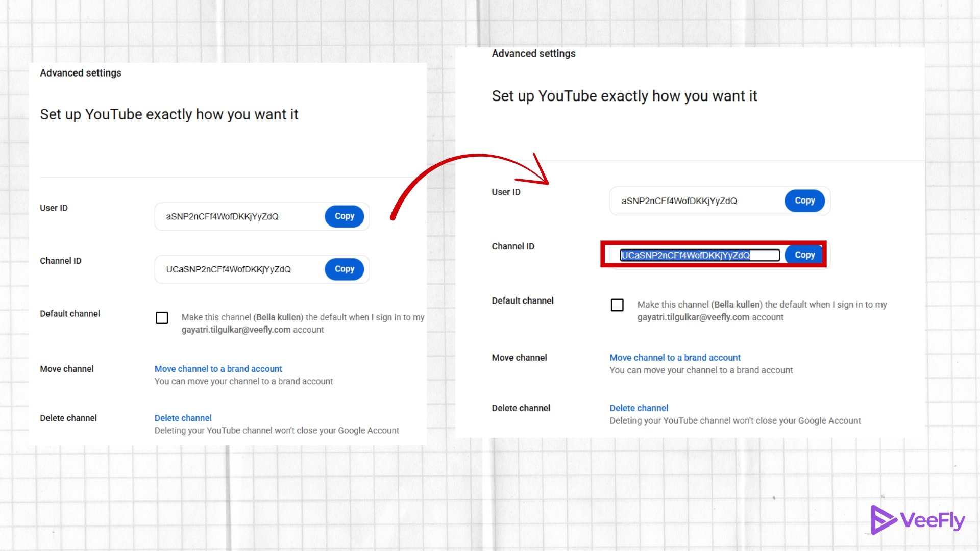
Task: Copy the User ID in left panel
Action: 344,216
